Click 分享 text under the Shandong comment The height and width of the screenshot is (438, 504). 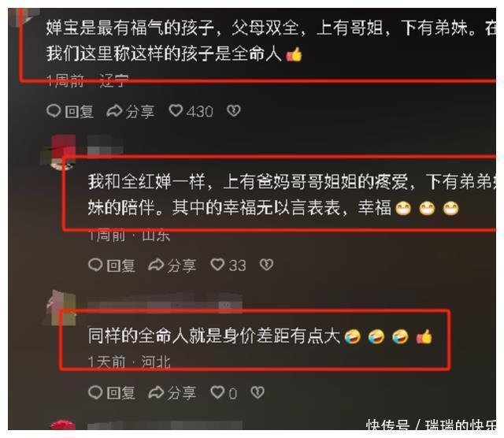(x=182, y=265)
